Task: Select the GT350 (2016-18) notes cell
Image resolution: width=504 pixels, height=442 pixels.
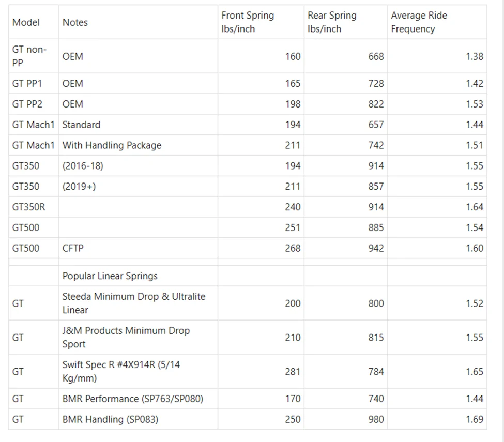Action: [x=138, y=166]
